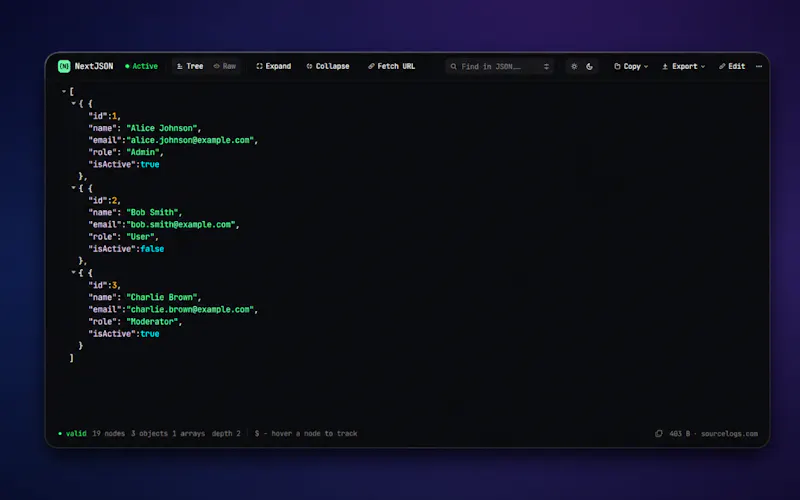Open the Export dropdown
Screen dimensions: 800x500
pyautogui.click(x=683, y=66)
